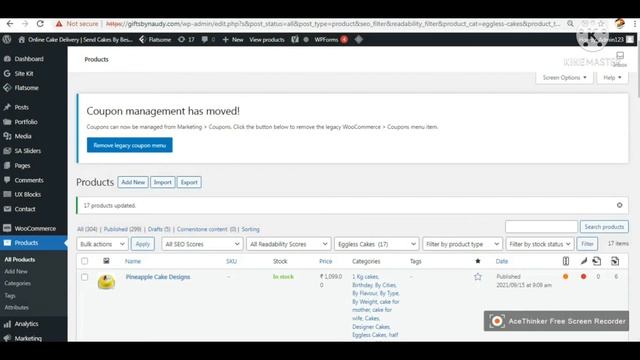The height and width of the screenshot is (360, 640).
Task: Click the browser forward arrow
Action: pos(25,24)
